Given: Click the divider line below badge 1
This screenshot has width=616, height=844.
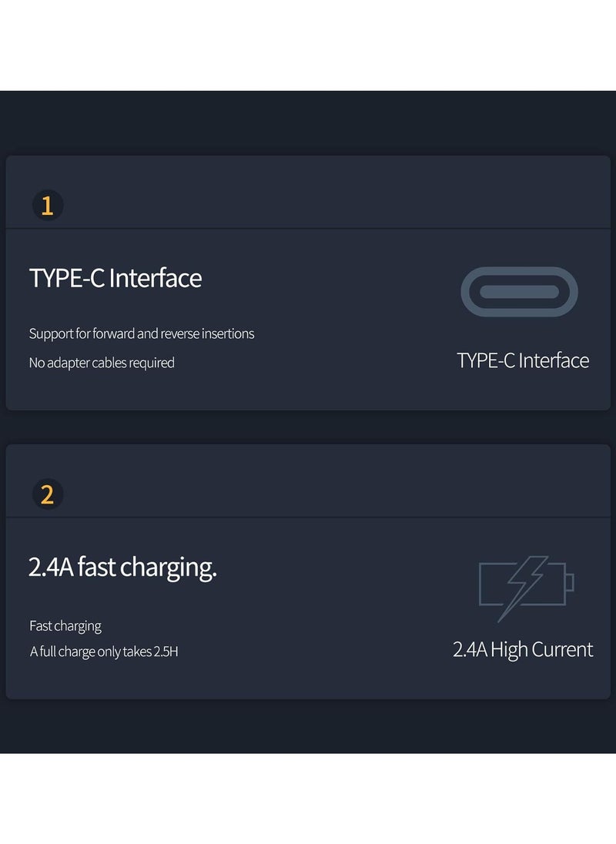Looking at the screenshot, I should pyautogui.click(x=308, y=229).
